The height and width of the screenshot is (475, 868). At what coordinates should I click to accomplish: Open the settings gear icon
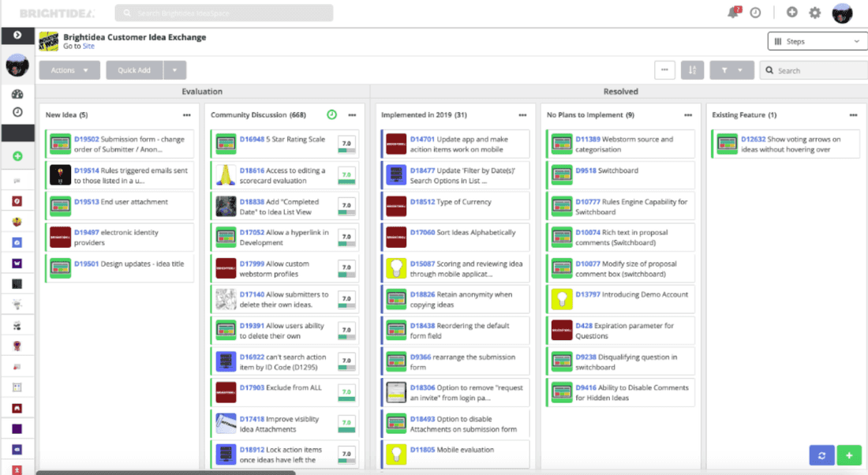click(815, 13)
